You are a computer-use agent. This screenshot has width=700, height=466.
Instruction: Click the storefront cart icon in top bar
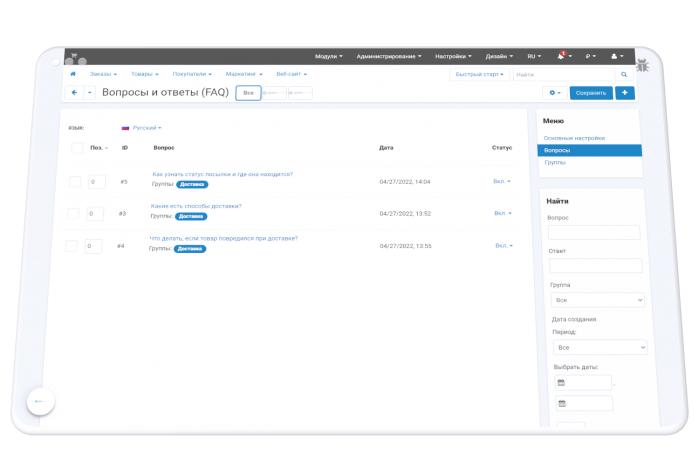pyautogui.click(x=74, y=55)
